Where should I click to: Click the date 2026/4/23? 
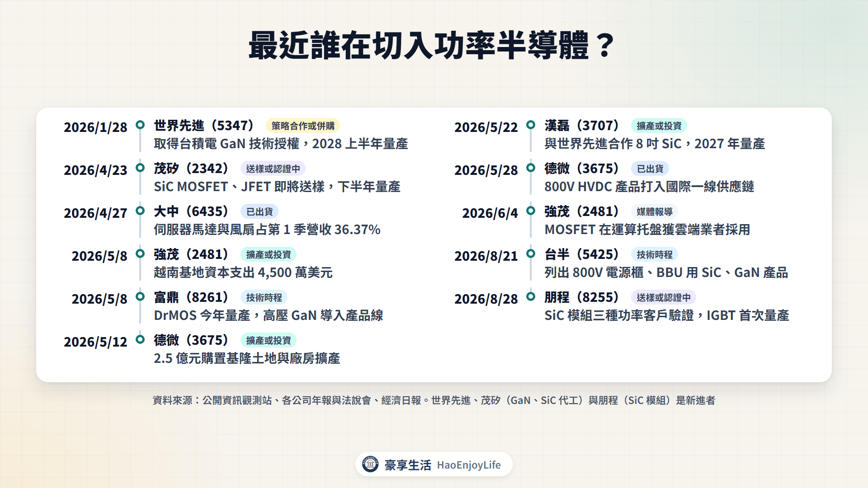click(95, 170)
